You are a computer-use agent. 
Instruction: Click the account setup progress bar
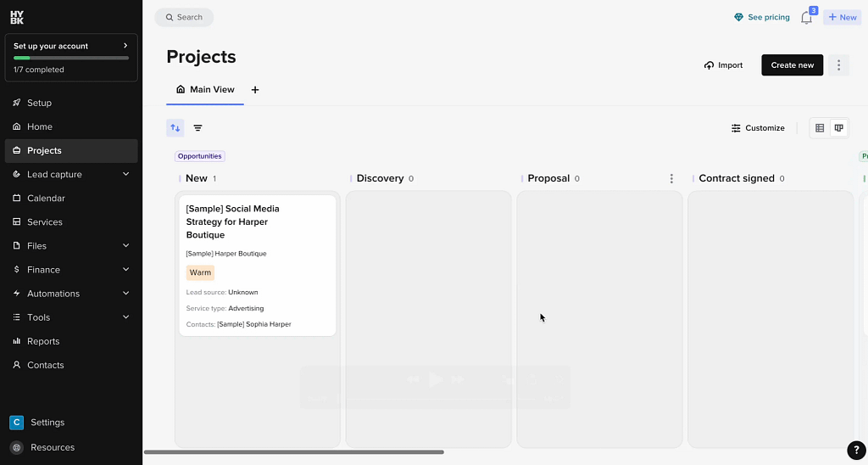71,58
